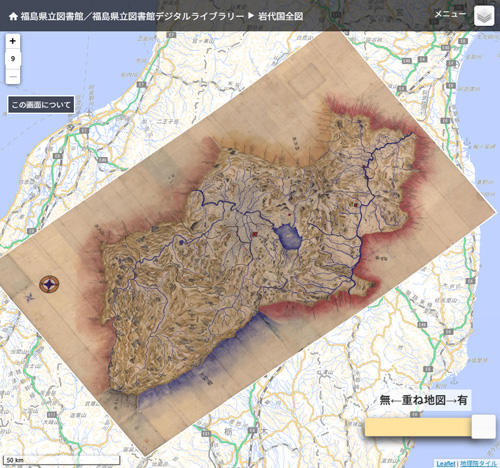The height and width of the screenshot is (468, 500).
Task: Click the overlay opacity slider handle
Action: click(483, 427)
